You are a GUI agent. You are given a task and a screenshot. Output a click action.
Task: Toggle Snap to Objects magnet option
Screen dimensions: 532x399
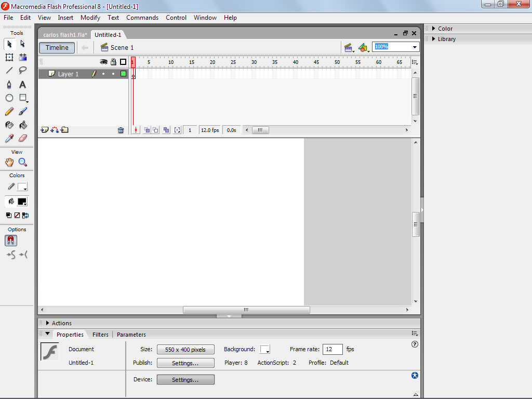11,241
